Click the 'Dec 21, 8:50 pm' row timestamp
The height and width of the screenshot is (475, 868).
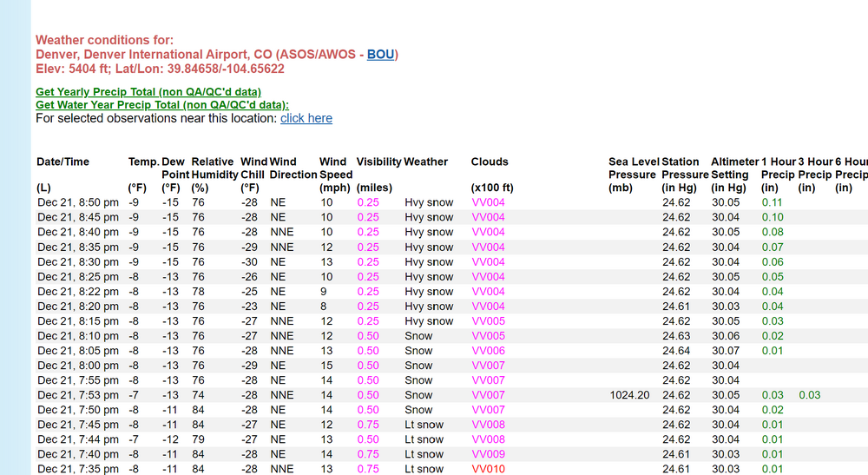pyautogui.click(x=78, y=202)
